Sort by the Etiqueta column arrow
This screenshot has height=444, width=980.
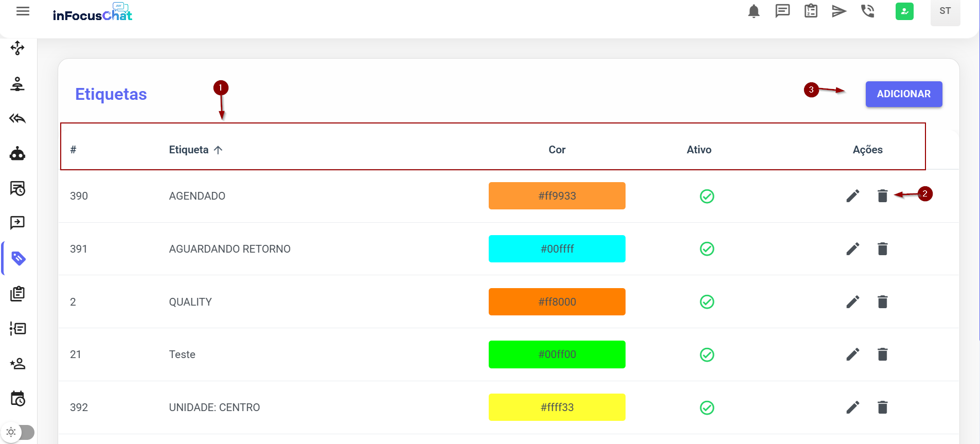[218, 150]
